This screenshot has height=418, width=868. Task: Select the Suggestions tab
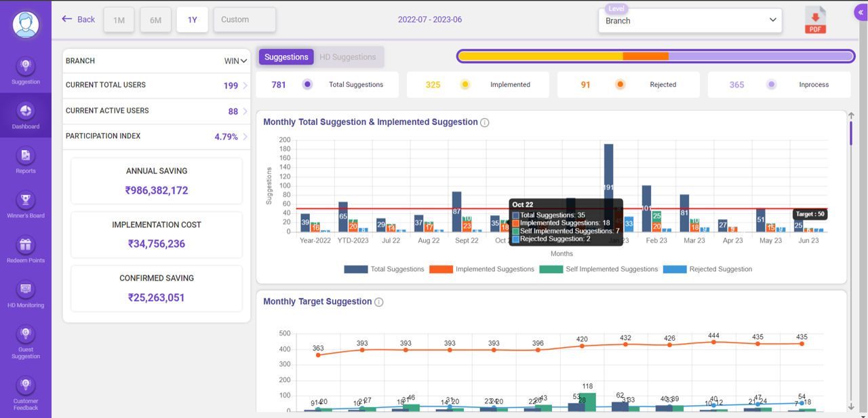pos(285,57)
